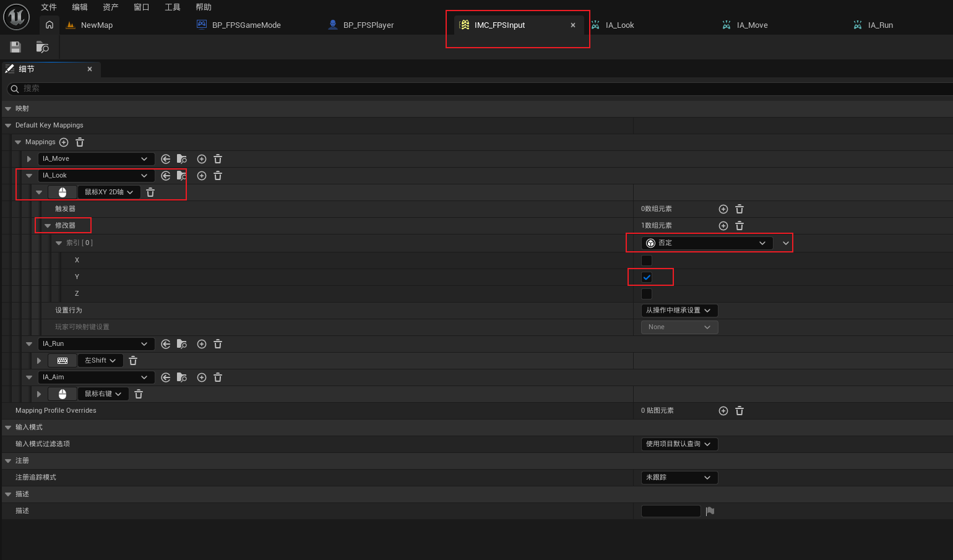Remove the 鼠标右键 key binding
Screen dimensions: 953x560
[139, 394]
